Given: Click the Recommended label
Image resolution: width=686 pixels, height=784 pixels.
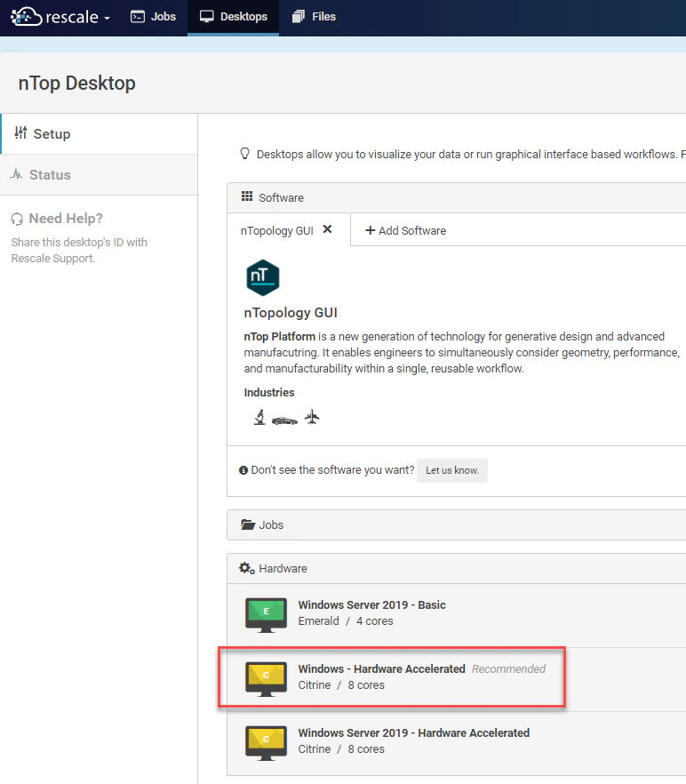Looking at the screenshot, I should pos(508,669).
